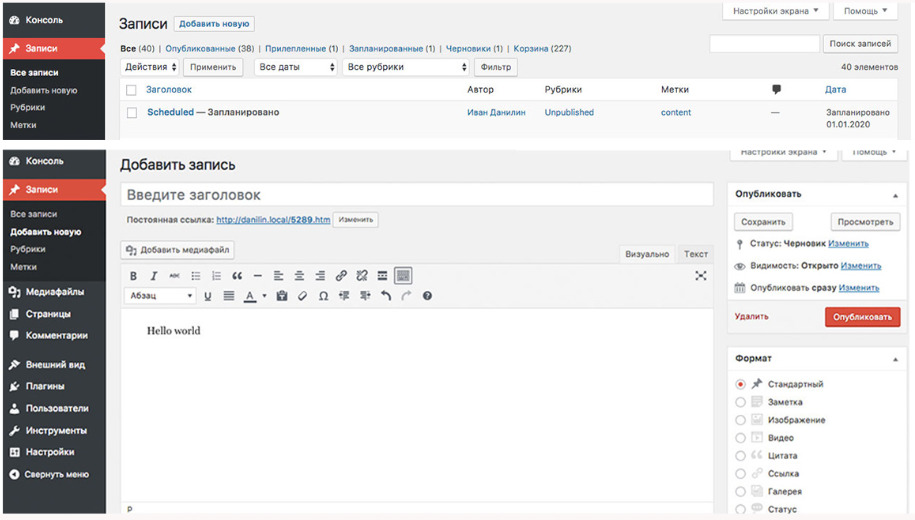The height and width of the screenshot is (520, 915).
Task: Click the Сохранить draft button
Action: [763, 222]
